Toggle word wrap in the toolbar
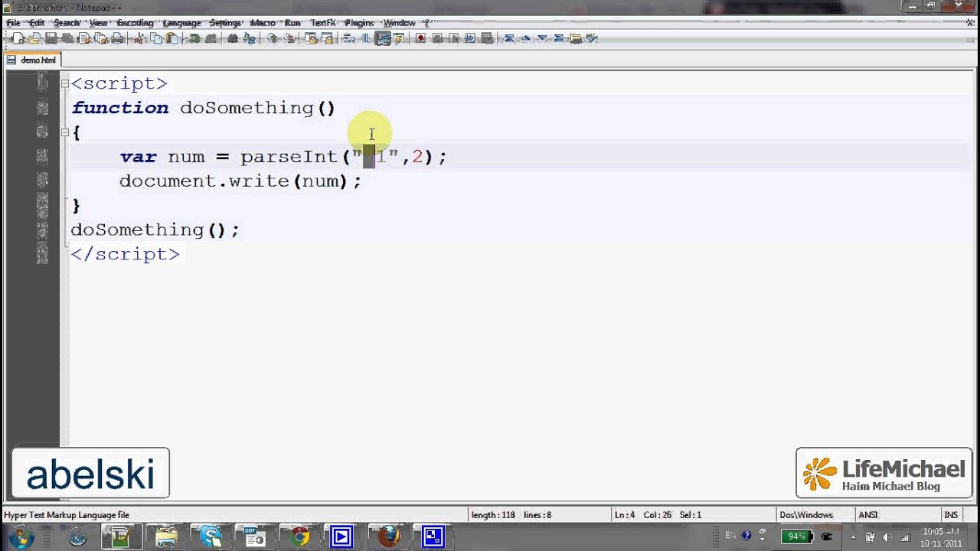 tap(348, 38)
